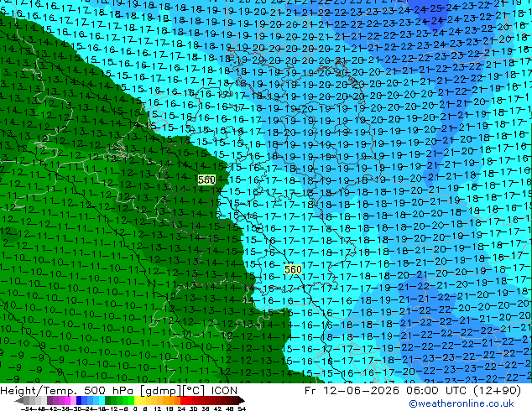The width and height of the screenshot is (532, 411).
Task: Select the 'Height/Temp. 500 hPa' map title
Action: click(x=67, y=391)
